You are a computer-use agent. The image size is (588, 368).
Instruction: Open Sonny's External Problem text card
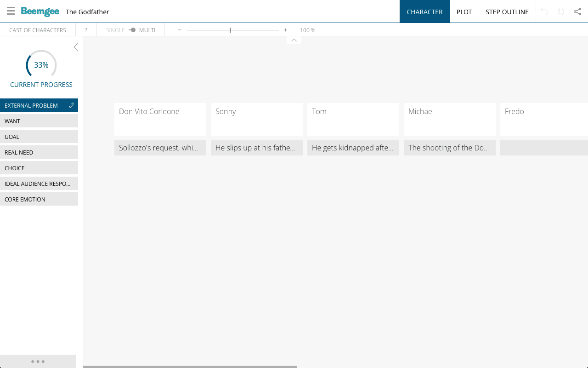[x=256, y=148]
